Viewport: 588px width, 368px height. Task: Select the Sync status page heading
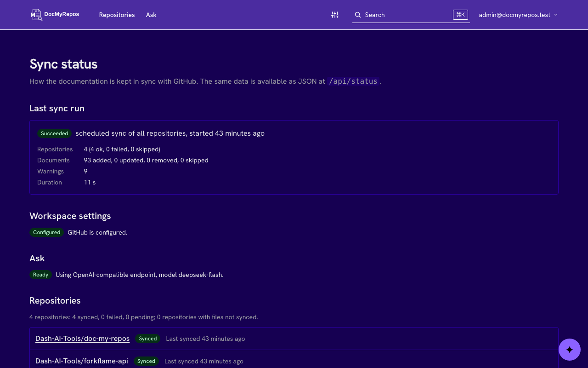pyautogui.click(x=63, y=64)
